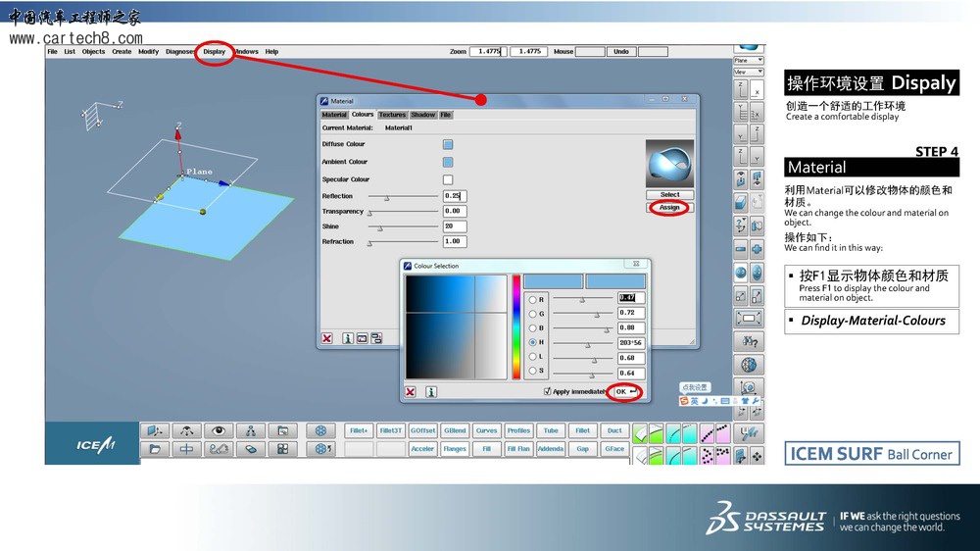Click the info icon in Colour Selection dialog
980x551 pixels.
pos(431,391)
